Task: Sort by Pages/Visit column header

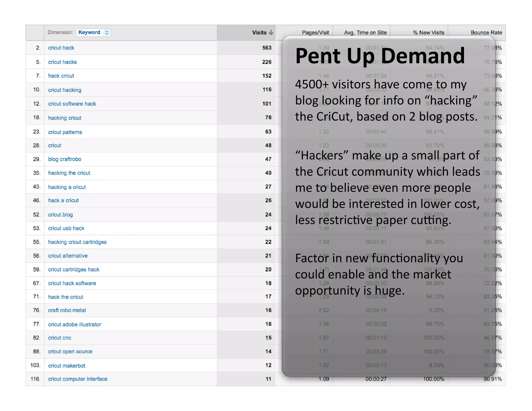Action: click(x=315, y=32)
